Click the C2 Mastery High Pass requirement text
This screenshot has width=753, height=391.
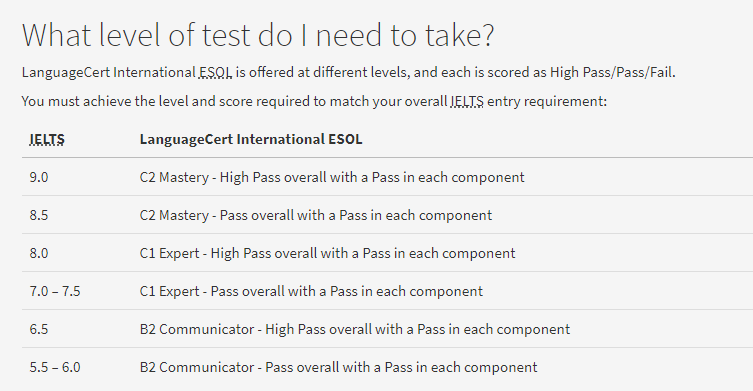click(x=332, y=177)
